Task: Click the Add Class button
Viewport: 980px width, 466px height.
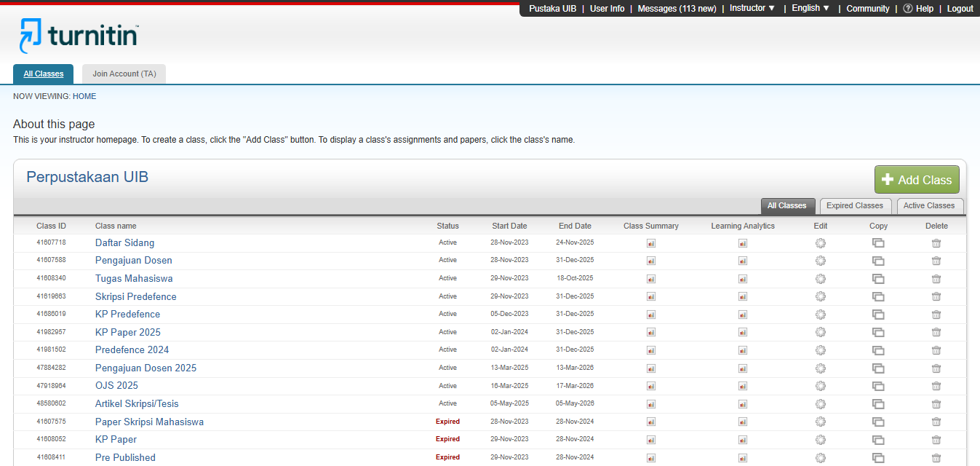Action: (917, 180)
